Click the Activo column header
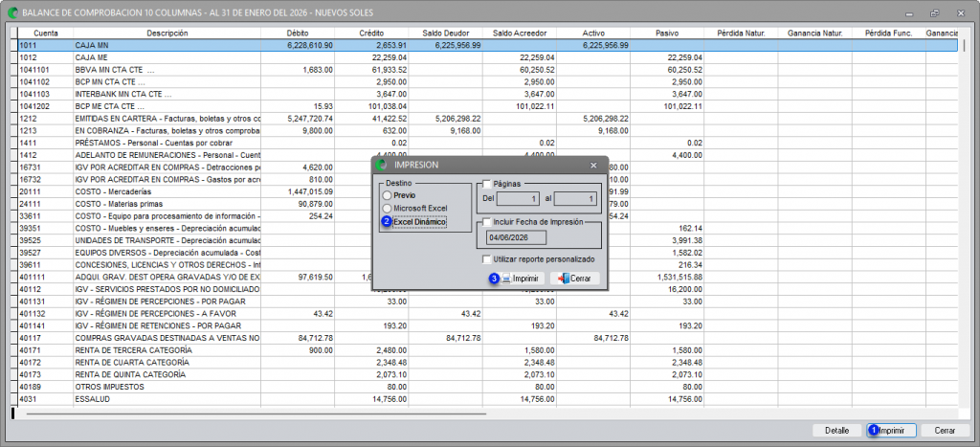This screenshot has height=447, width=980. point(592,34)
